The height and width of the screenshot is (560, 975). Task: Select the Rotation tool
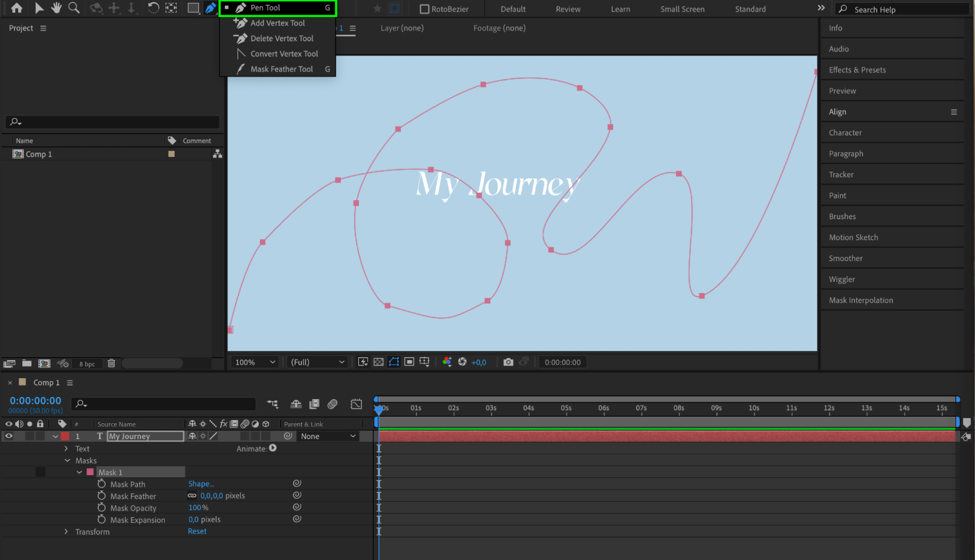tap(153, 8)
